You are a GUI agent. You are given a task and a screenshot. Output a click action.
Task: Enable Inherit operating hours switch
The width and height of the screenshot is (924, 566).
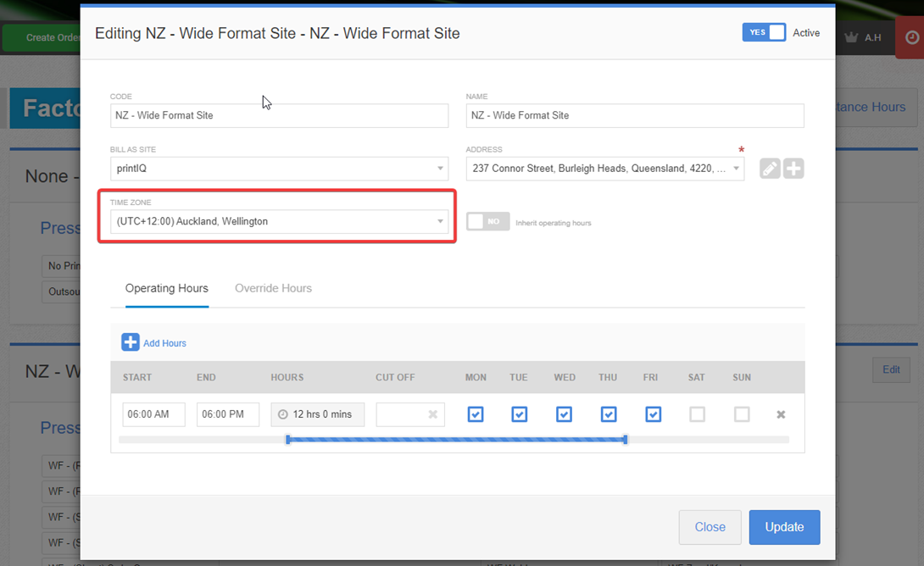coord(488,221)
